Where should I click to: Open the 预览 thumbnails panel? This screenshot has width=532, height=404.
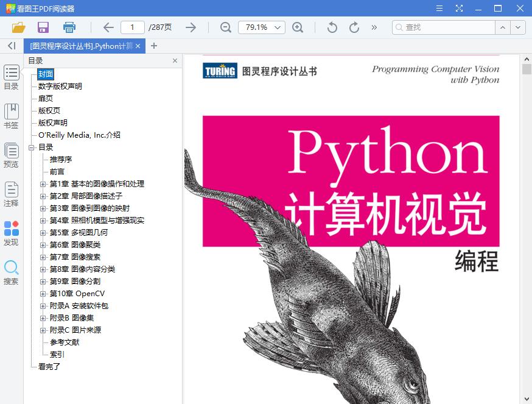[x=11, y=155]
